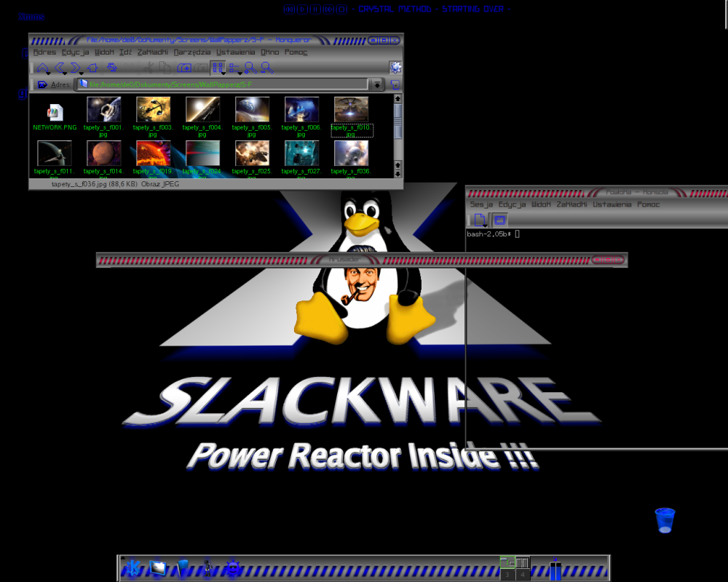
Task: Open the blue Trash bin desktop icon
Action: 665,520
